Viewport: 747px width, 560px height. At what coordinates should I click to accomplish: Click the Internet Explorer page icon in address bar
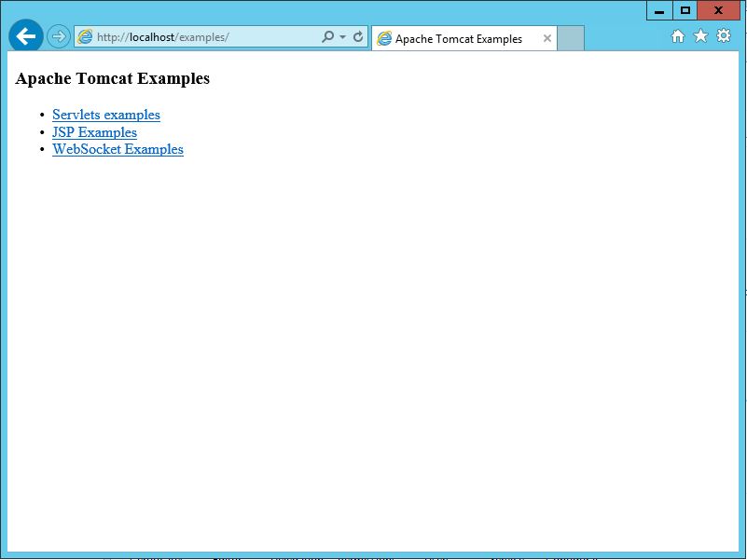(85, 36)
